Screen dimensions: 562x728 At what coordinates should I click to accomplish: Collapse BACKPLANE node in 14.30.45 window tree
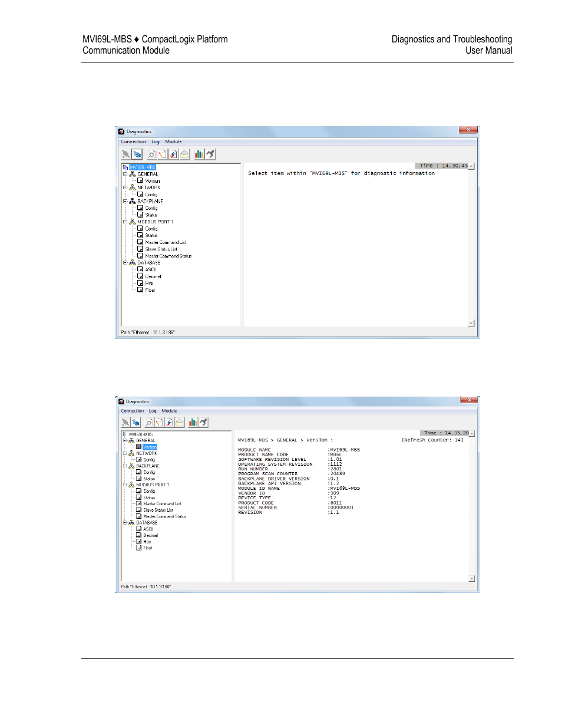point(125,201)
